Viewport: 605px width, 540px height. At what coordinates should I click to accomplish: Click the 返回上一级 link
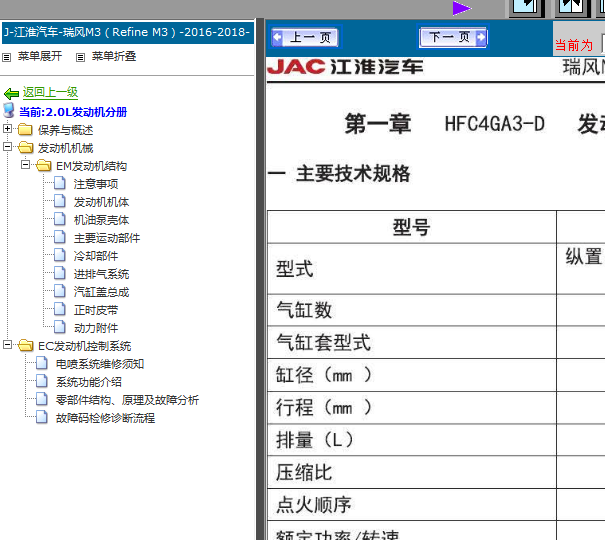[50, 92]
